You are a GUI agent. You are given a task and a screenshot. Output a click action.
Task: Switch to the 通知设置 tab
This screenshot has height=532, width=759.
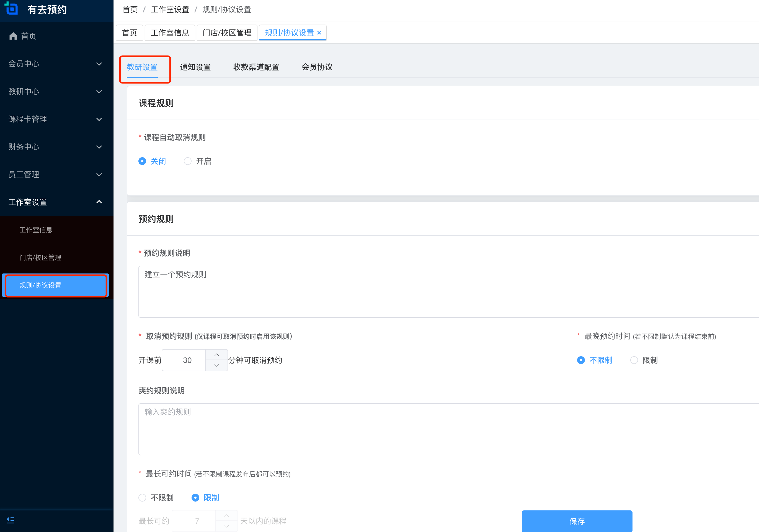point(195,67)
